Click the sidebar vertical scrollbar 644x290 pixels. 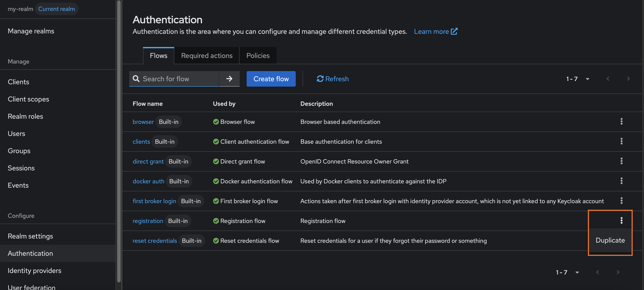tap(119, 140)
